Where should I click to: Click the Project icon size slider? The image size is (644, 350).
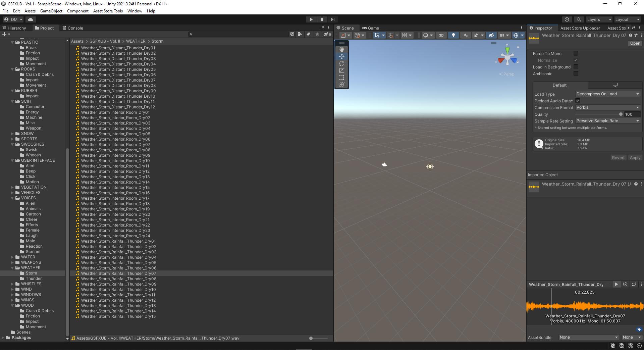point(319,338)
